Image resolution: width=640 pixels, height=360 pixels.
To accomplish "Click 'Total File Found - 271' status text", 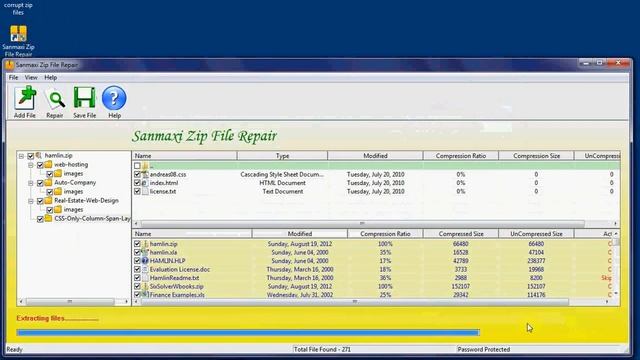I will [x=322, y=349].
